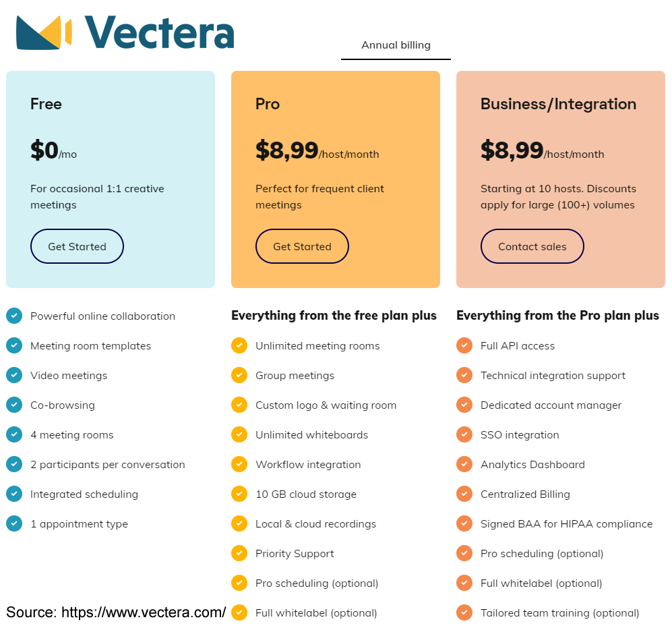
Task: Click the 10 GB cloud storage feature
Action: 305,494
